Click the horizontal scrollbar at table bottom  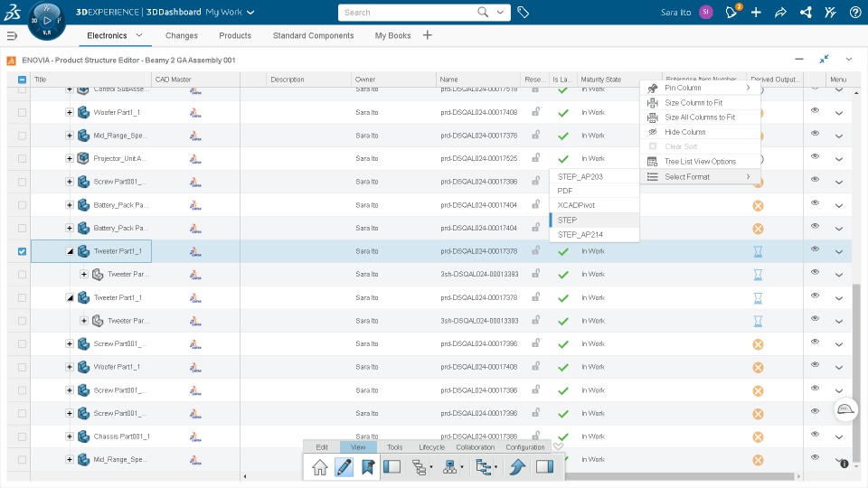tap(681, 476)
